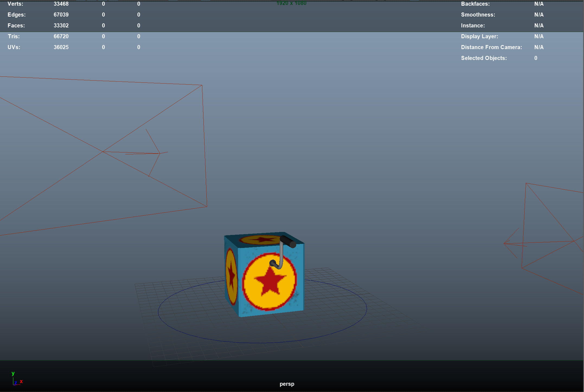Click the Backfaces: label
Screen dimensions: 584x392
pyautogui.click(x=475, y=4)
